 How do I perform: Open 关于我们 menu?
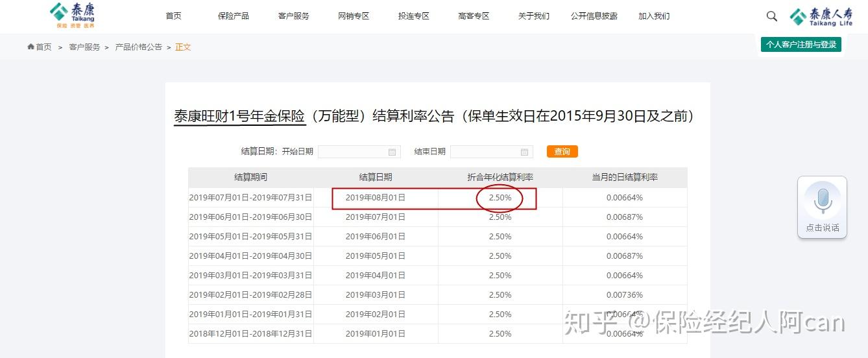[x=534, y=16]
